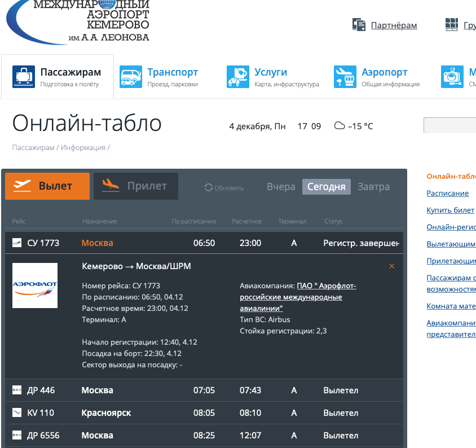Screen dimensions: 476x448
Task: Click the suitcase icon for Пассажирам
Action: 24,77
